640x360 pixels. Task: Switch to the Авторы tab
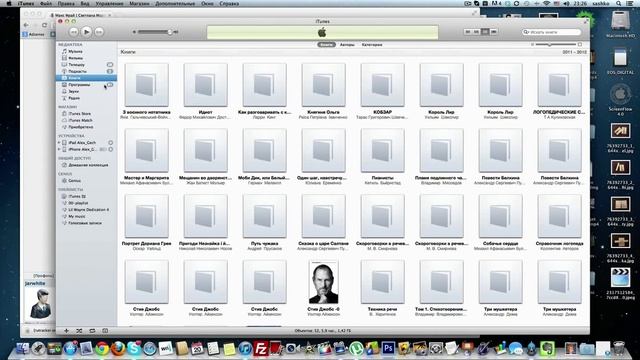point(347,44)
